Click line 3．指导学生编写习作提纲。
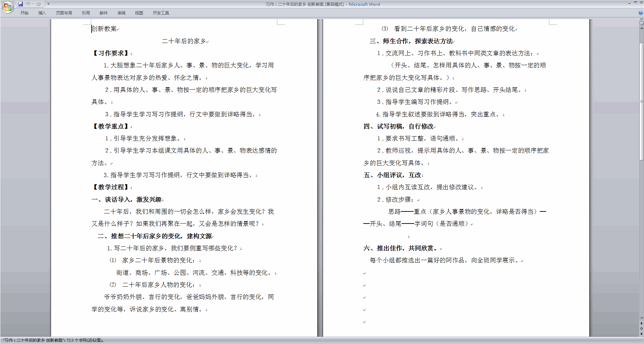 tap(416, 102)
